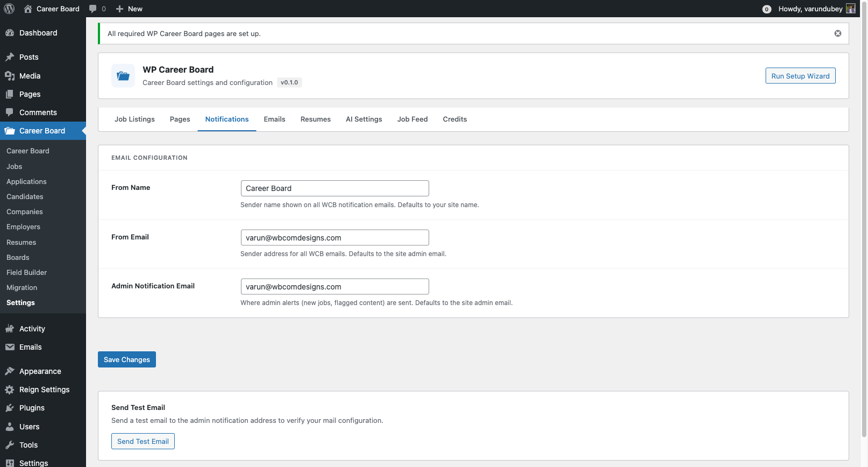
Task: Open the Field Builder submenu item
Action: tap(26, 273)
